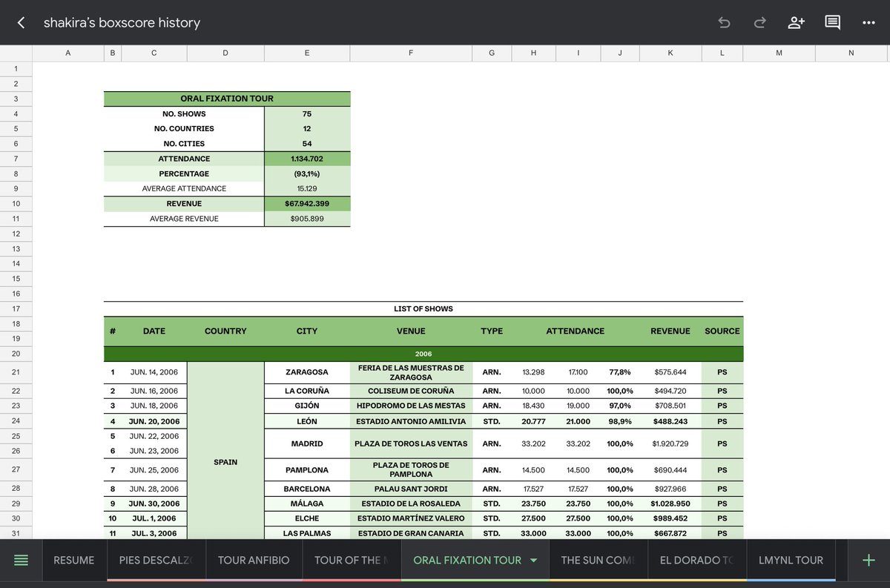Screen dimensions: 890x588
Task: Open the comments panel
Action: [832, 22]
